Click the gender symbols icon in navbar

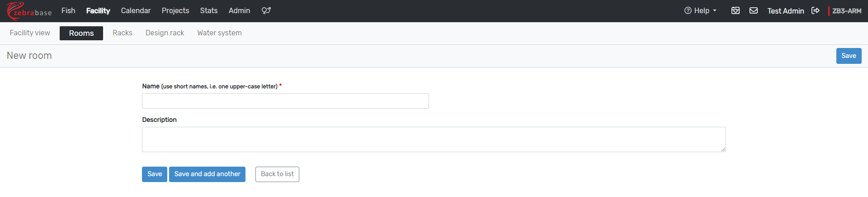[266, 10]
